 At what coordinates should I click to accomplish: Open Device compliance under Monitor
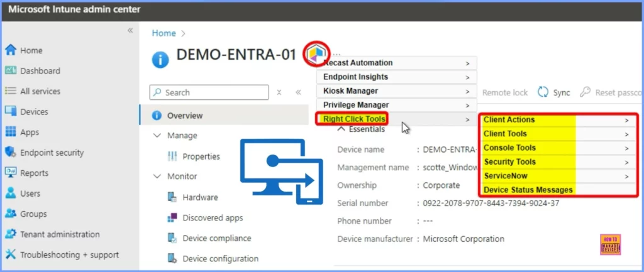pyautogui.click(x=217, y=238)
